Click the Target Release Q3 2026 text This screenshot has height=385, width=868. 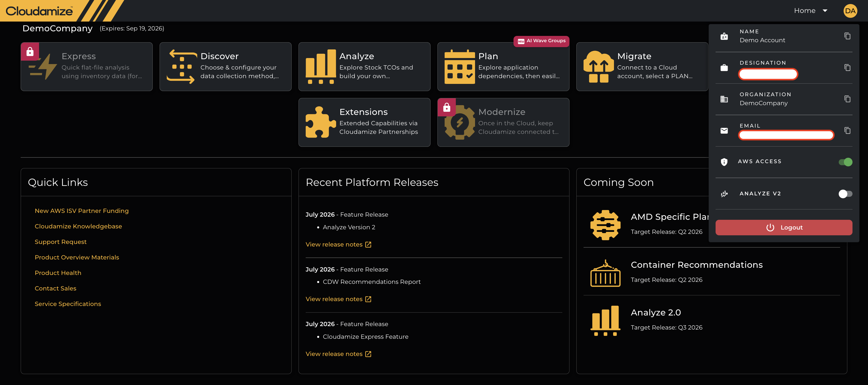(666, 328)
